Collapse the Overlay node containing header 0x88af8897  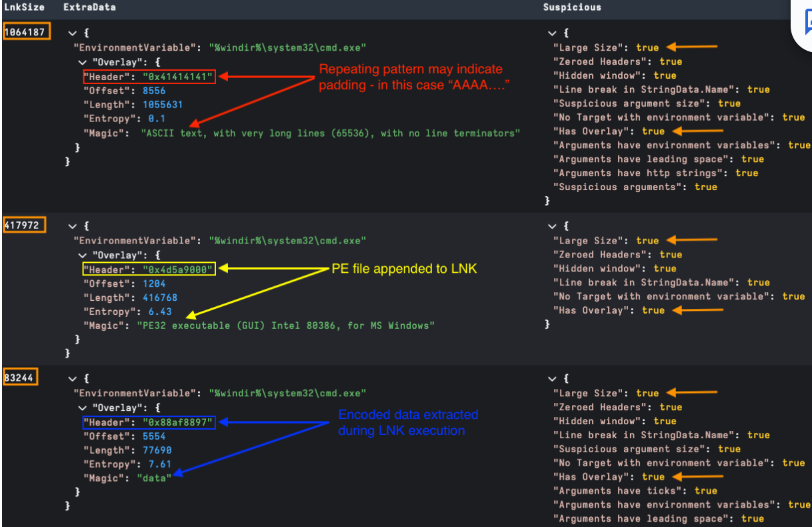[82, 408]
